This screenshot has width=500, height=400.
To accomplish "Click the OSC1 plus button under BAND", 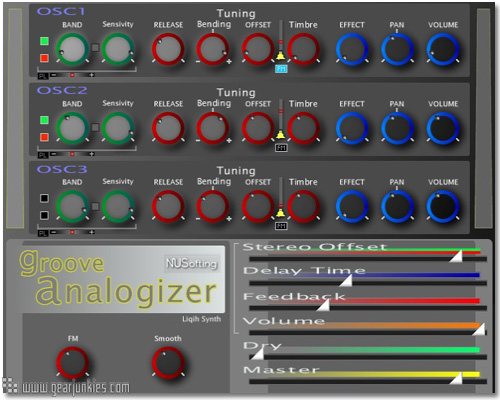I will pos(91,75).
